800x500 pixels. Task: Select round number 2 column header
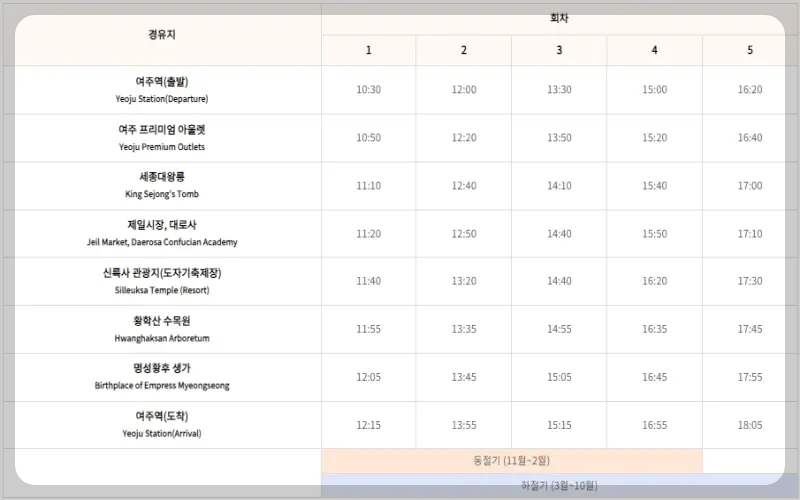pos(464,50)
